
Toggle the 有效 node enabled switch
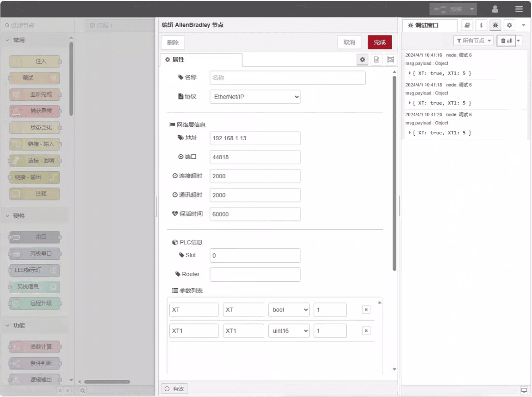tap(174, 389)
